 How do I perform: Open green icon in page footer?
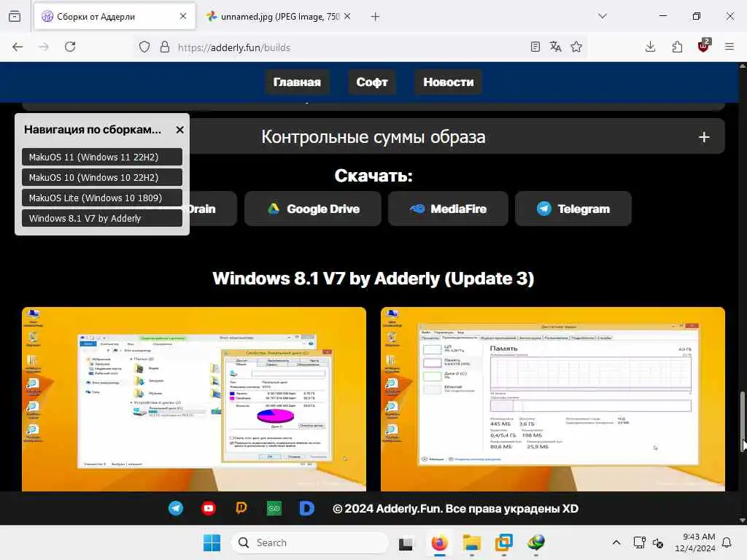tap(274, 508)
